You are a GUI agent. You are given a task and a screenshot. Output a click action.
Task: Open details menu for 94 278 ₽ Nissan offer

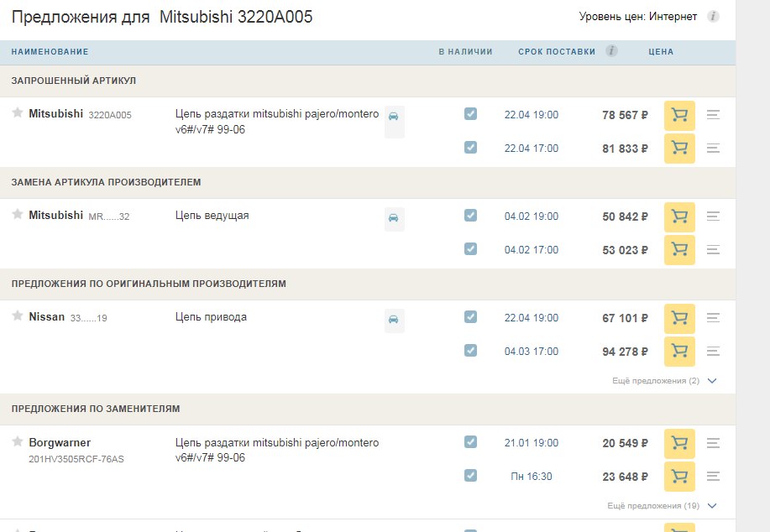click(714, 352)
